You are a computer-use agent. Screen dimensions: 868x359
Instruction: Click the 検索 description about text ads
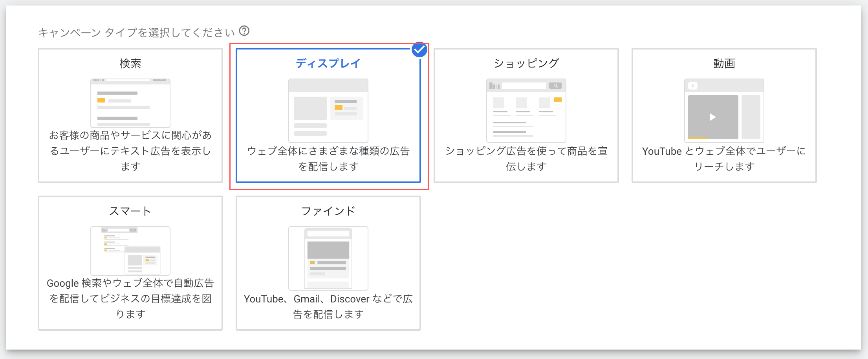pos(130,151)
